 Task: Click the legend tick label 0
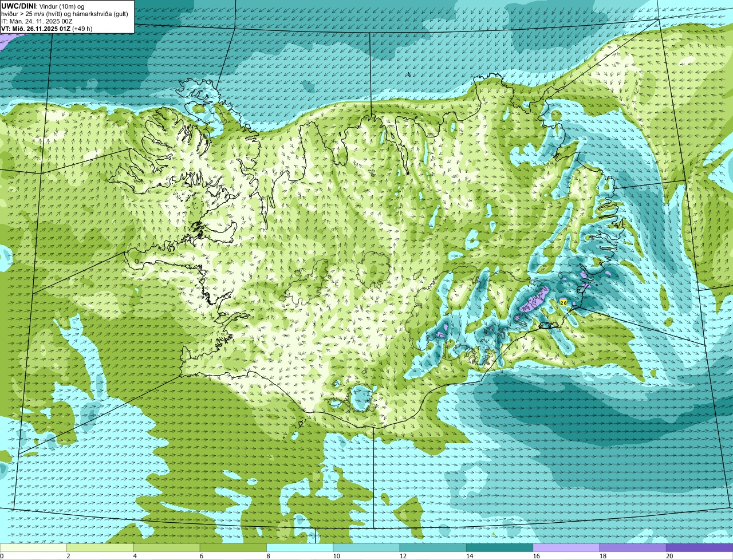coord(2,556)
